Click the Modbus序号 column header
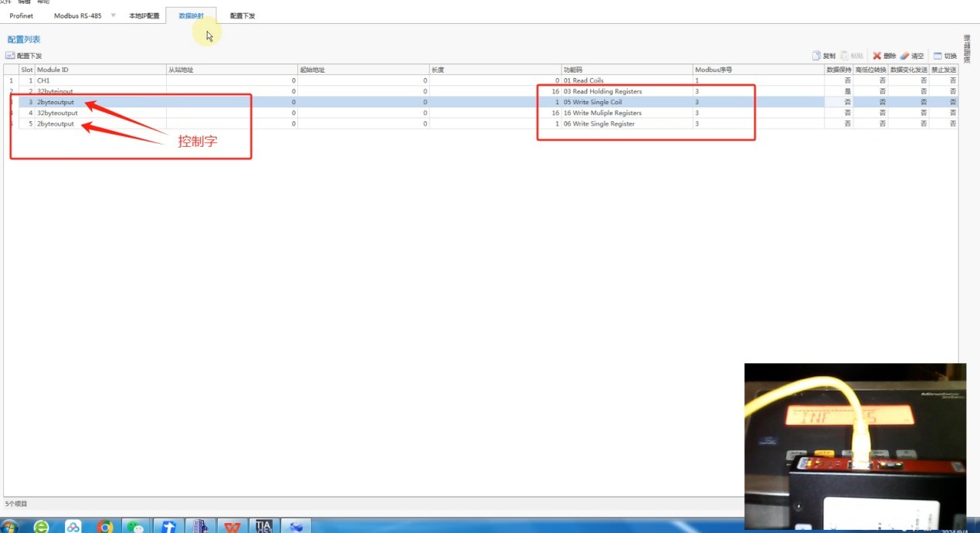Image resolution: width=980 pixels, height=533 pixels. pos(758,70)
